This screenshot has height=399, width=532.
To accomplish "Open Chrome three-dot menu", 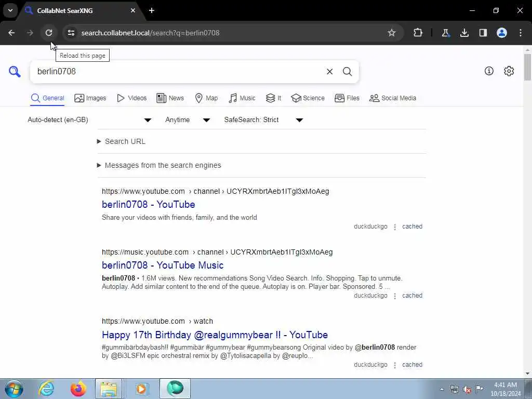I will [x=521, y=33].
